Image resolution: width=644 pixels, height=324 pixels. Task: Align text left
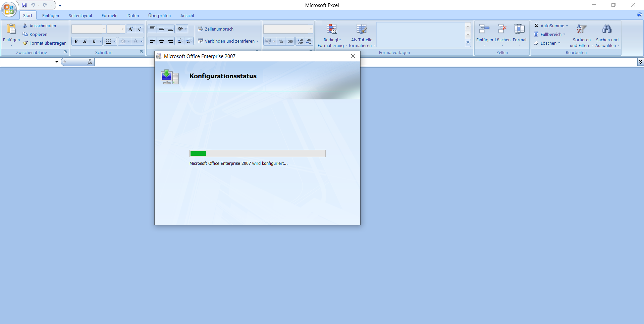(x=152, y=41)
